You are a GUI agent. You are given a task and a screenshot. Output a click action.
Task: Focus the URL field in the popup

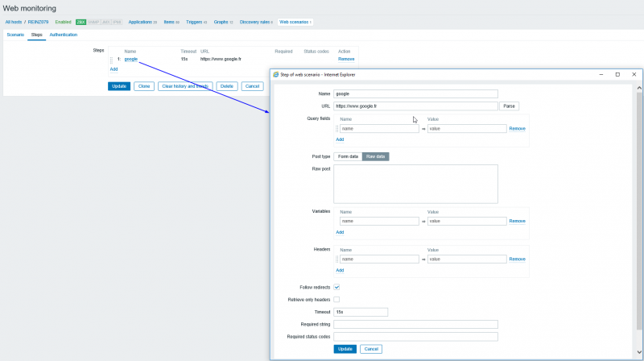(x=415, y=106)
